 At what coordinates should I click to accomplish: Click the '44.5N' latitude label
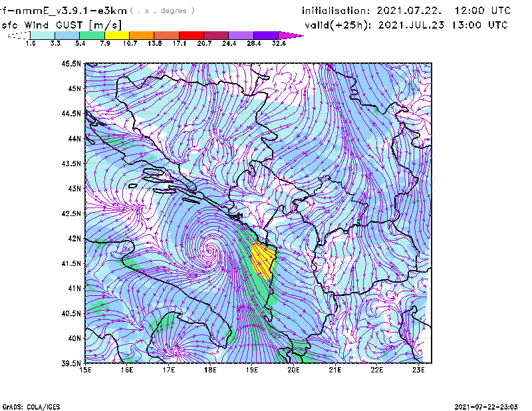pos(71,113)
